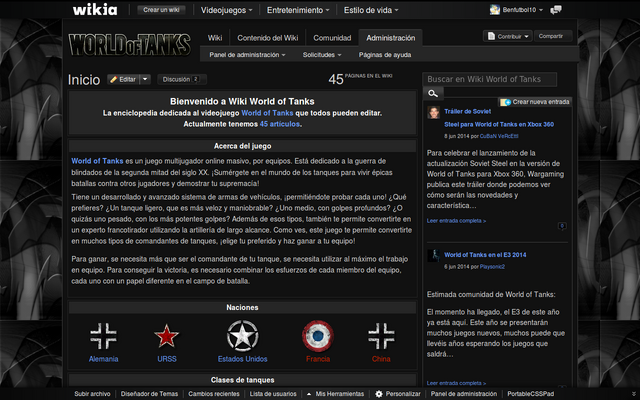Open Playsonic2 author profile link
Image resolution: width=640 pixels, height=400 pixels.
click(492, 267)
